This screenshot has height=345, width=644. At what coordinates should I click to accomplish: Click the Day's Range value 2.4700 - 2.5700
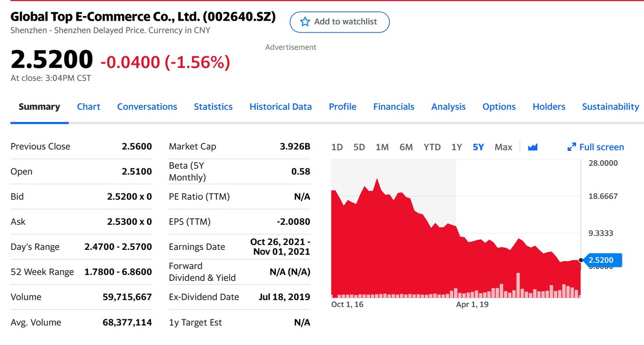(118, 246)
